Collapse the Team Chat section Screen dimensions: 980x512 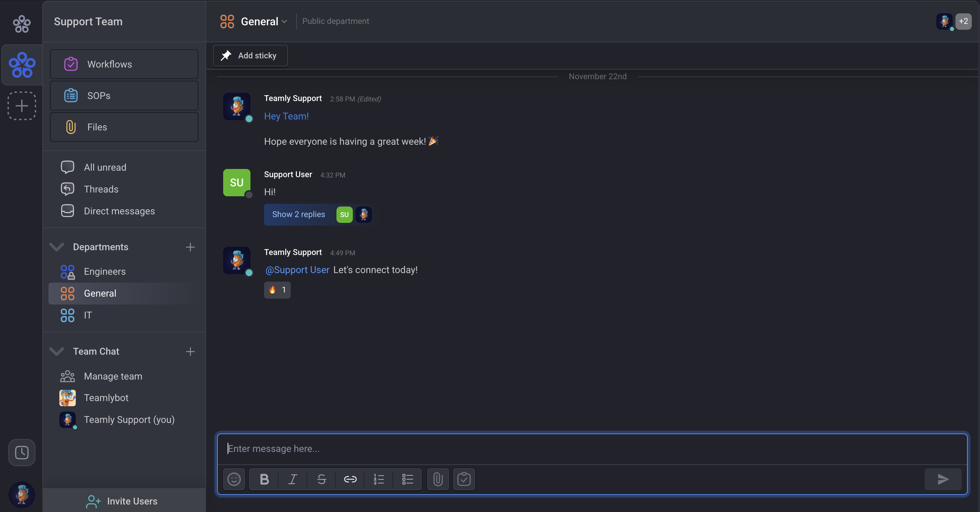[57, 351]
